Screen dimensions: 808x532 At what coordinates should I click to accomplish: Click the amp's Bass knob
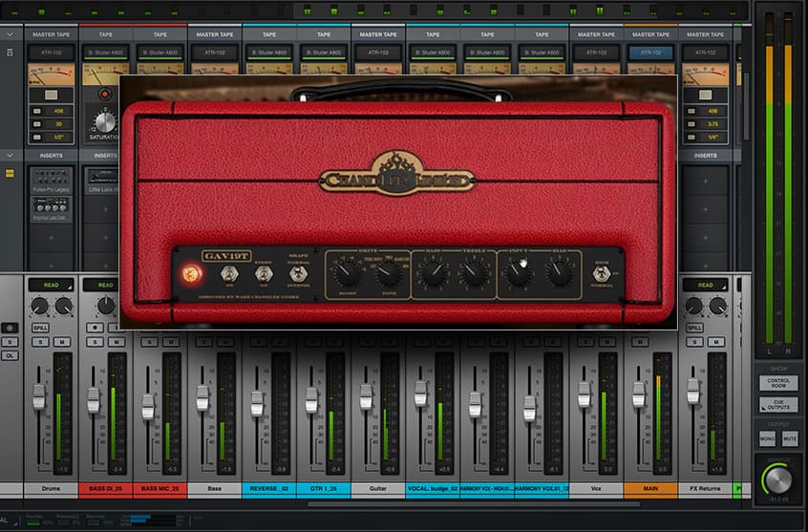pos(434,273)
